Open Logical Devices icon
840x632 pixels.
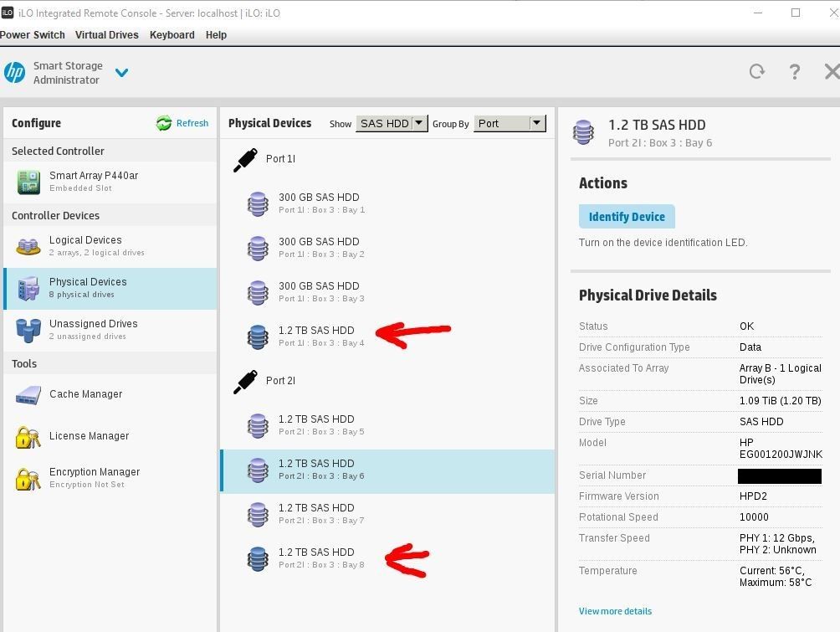[28, 246]
